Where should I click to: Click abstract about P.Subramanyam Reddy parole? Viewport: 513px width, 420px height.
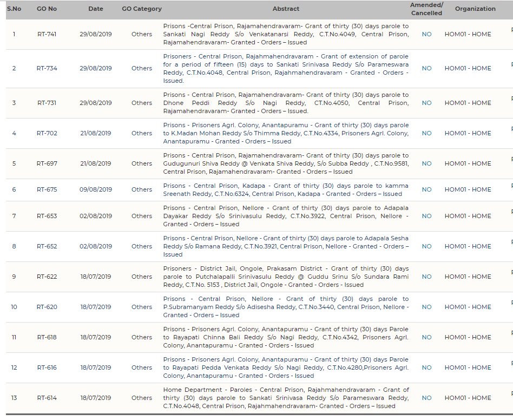pyautogui.click(x=286, y=307)
